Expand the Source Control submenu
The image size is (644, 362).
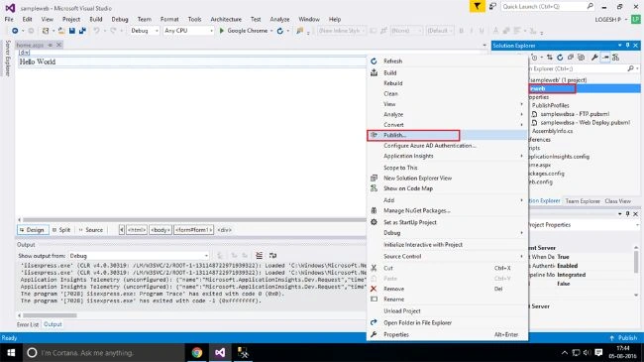click(521, 256)
